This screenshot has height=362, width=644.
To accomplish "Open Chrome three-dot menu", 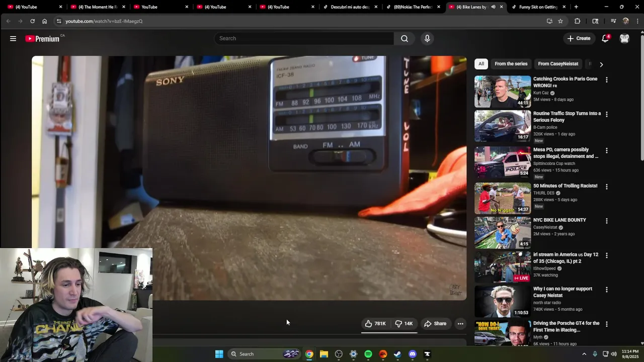I will tap(637, 21).
